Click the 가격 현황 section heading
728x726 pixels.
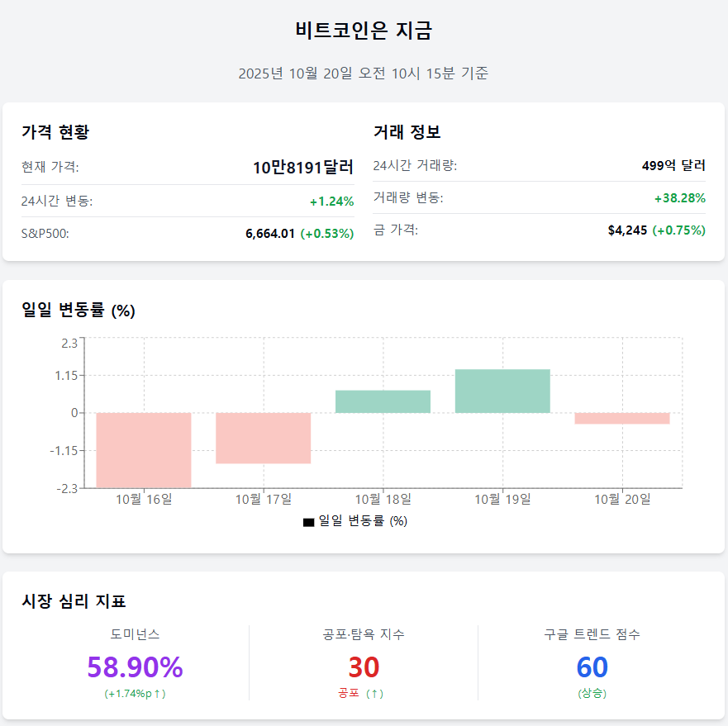(55, 132)
